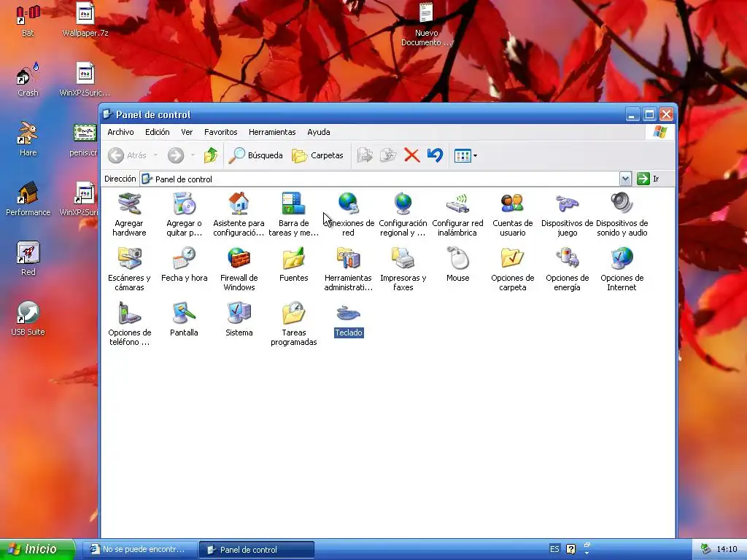Click the Inicio start button
The width and height of the screenshot is (747, 560).
tap(37, 549)
